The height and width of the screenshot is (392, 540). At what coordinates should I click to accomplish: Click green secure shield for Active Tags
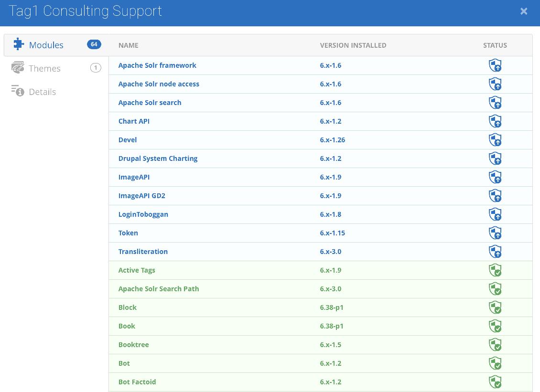495,270
